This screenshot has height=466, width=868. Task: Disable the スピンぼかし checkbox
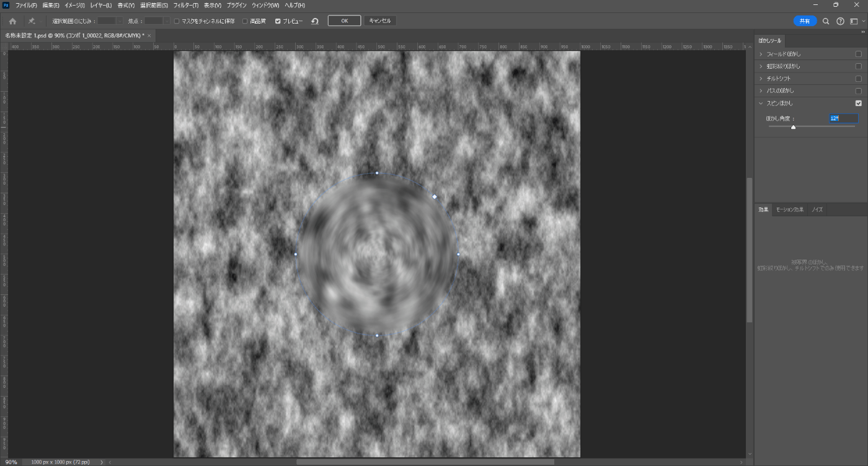tap(859, 103)
